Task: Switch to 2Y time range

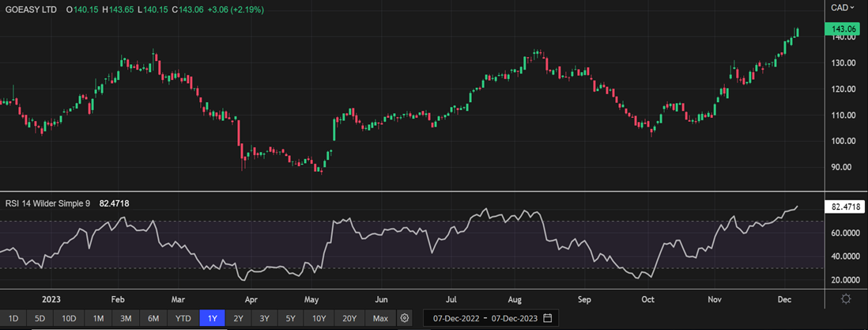Action: click(239, 318)
